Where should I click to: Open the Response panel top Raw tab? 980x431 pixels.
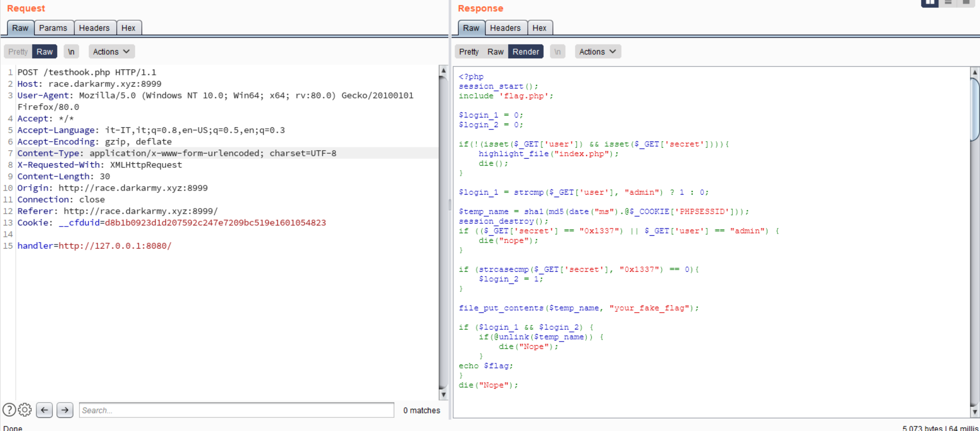(x=471, y=28)
